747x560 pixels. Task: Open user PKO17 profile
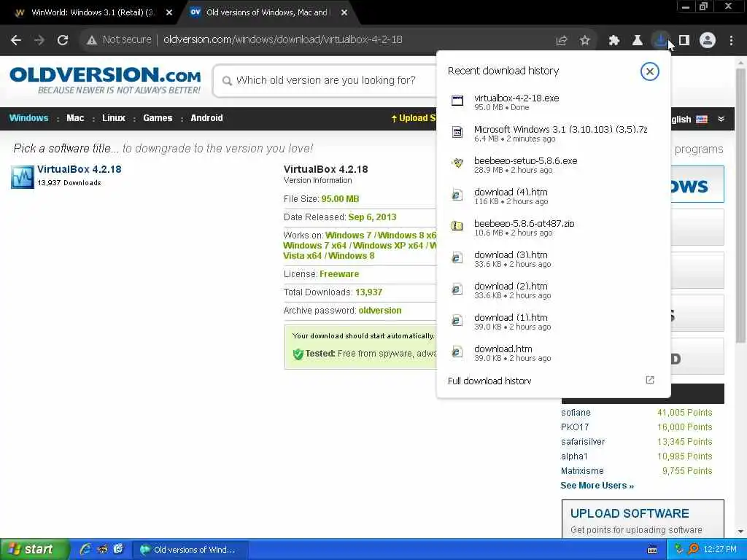pyautogui.click(x=575, y=427)
